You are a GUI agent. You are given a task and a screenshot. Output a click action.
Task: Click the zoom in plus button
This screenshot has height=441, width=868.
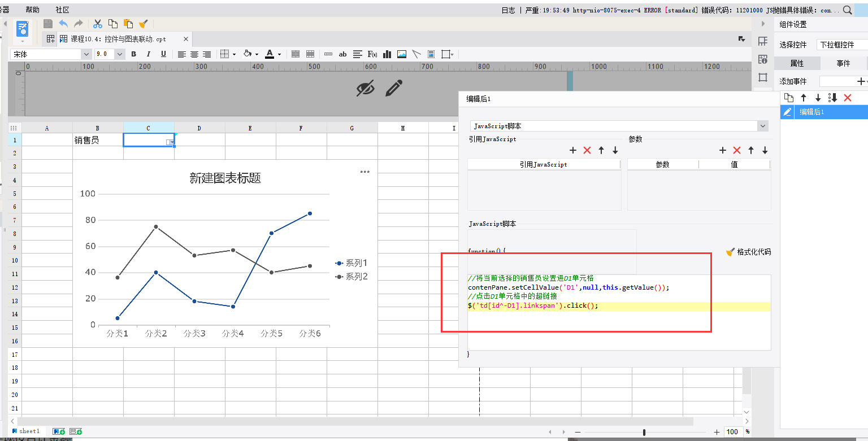point(717,432)
